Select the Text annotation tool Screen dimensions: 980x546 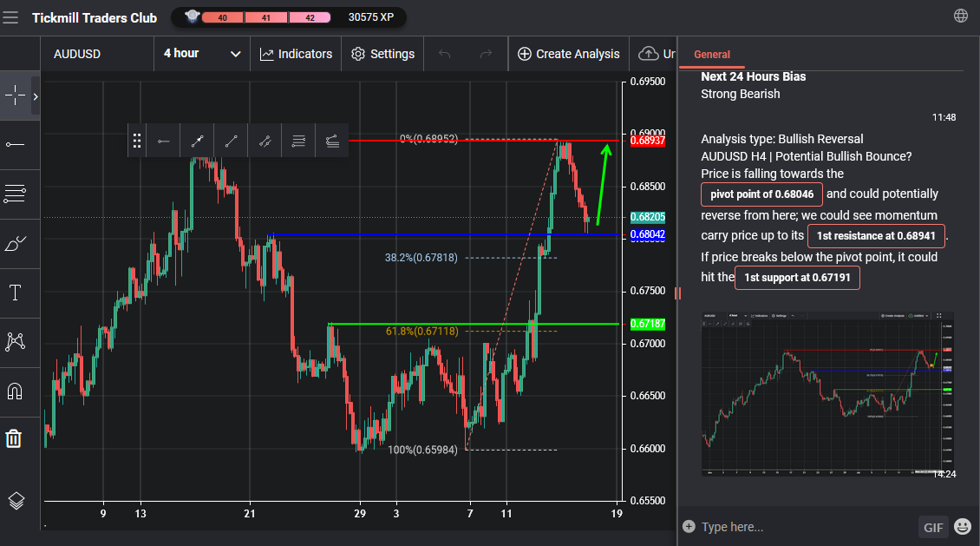(x=15, y=293)
